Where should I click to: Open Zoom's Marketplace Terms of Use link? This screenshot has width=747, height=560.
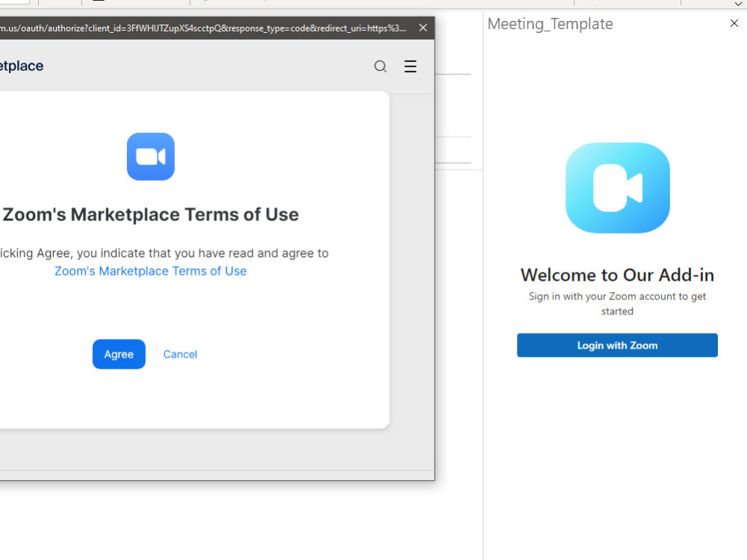tap(151, 271)
